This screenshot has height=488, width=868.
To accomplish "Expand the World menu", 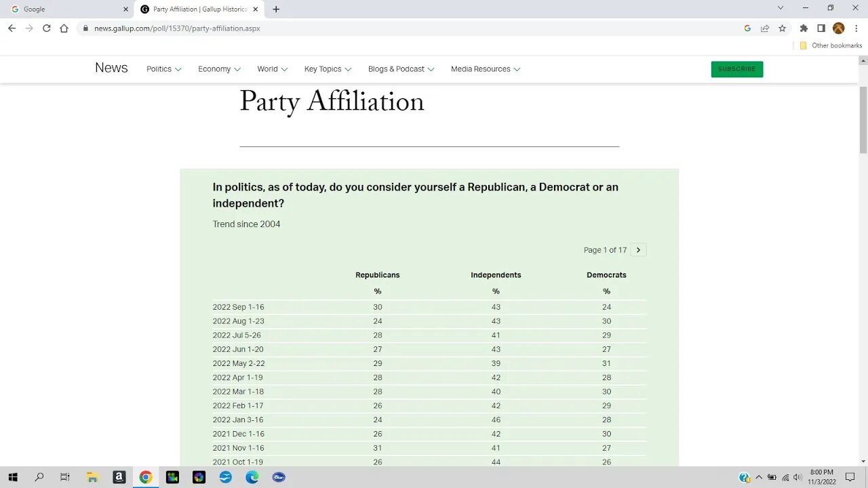I will pyautogui.click(x=273, y=69).
